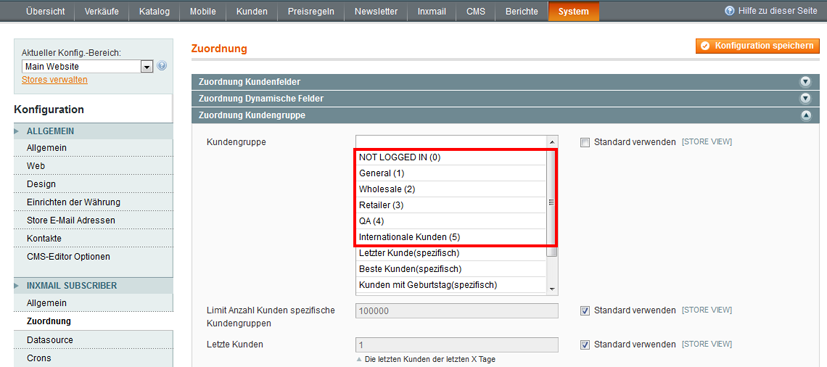Screen dimensions: 827x367
Task: Collapse the Zuordnung Kundengruppe section arrow
Action: coord(805,115)
